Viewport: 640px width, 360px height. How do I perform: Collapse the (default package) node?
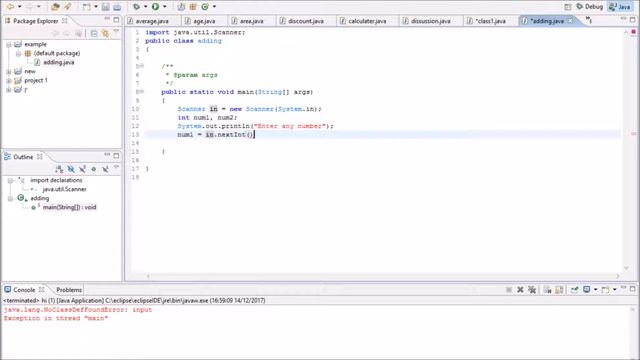(x=18, y=53)
